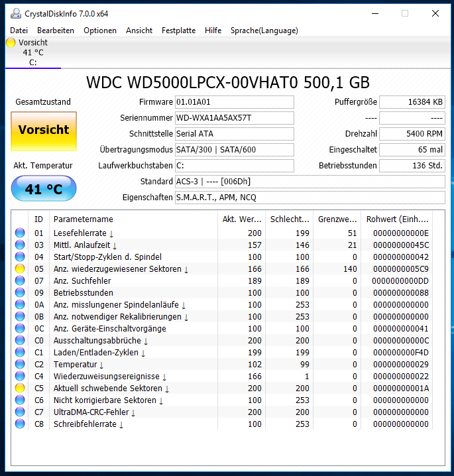Viewport: 454px width, 476px height.
Task: Click the Eigenschaften field S.M.A.R.T., APM, NCQ
Action: coord(310,198)
